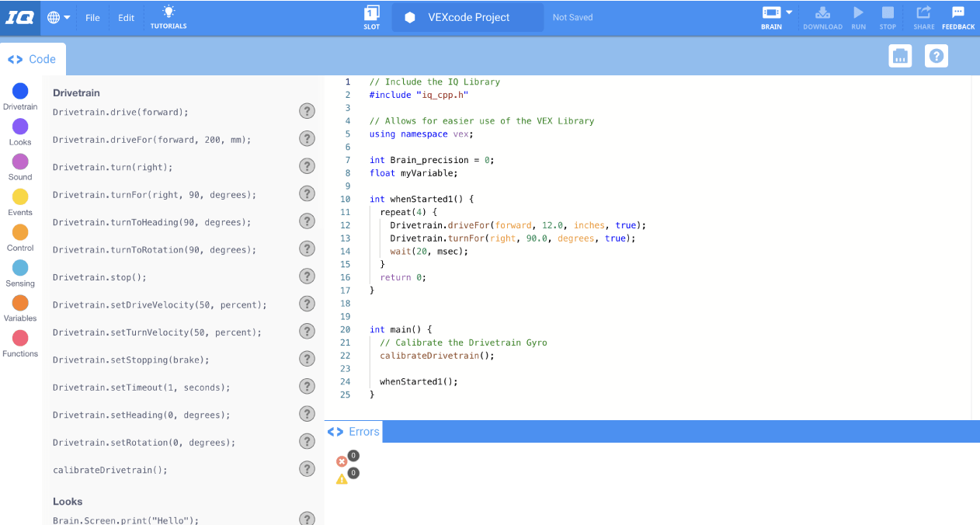The image size is (980, 525).
Task: Open the help question mark button
Action: tap(937, 56)
